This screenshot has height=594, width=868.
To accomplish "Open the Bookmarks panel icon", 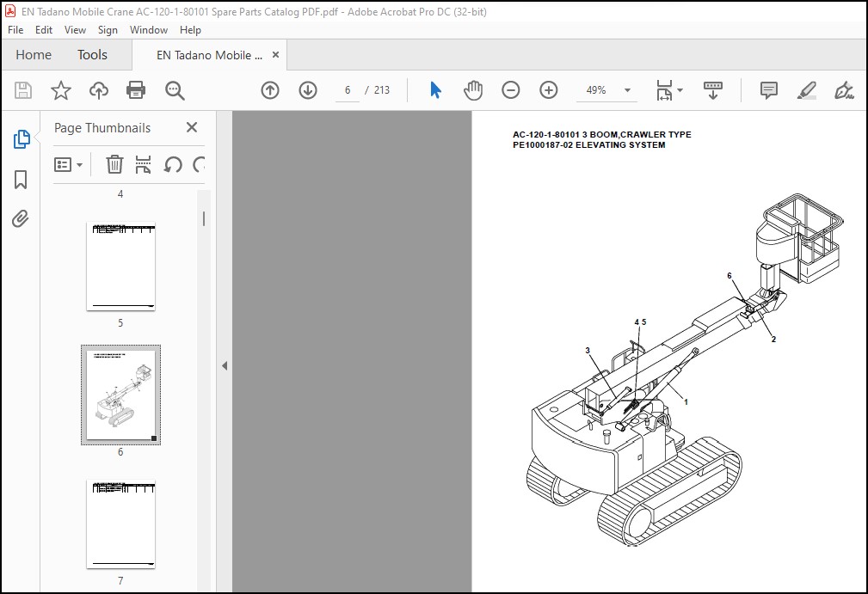I will pyautogui.click(x=21, y=180).
